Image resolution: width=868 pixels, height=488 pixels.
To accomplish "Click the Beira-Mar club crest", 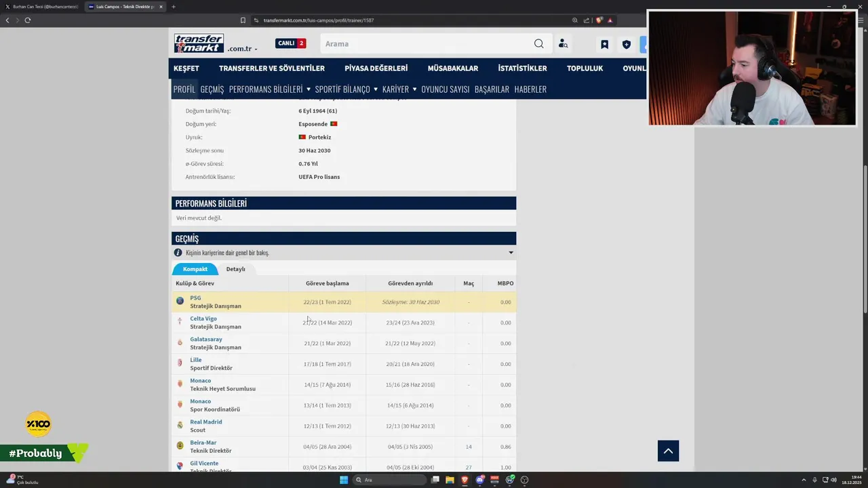I will pyautogui.click(x=180, y=446).
